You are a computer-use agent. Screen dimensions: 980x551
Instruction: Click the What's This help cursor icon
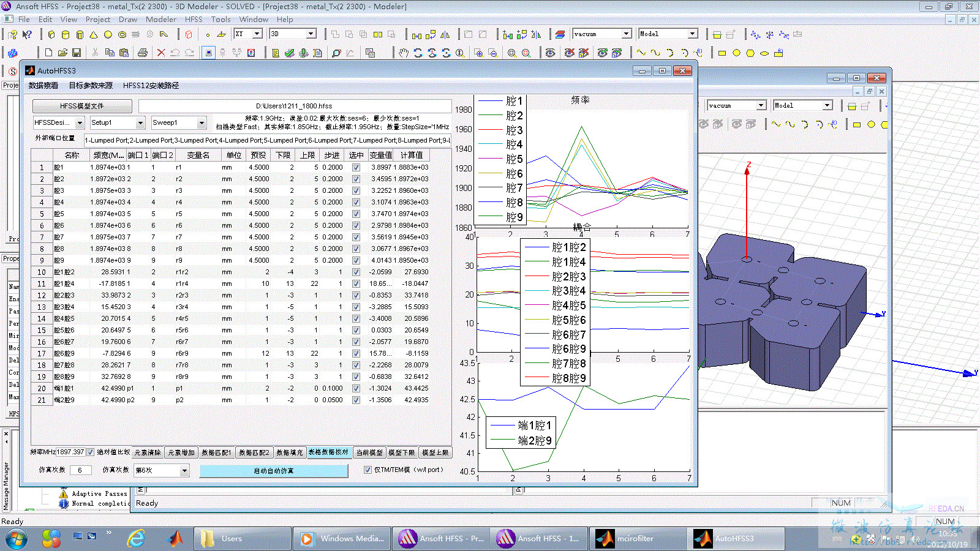(x=27, y=35)
